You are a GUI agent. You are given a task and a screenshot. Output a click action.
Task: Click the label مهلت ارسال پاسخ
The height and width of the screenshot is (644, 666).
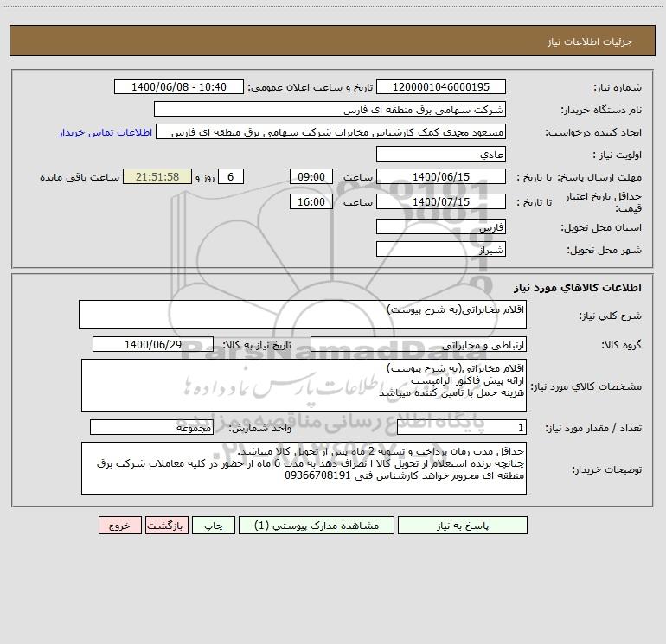[599, 177]
